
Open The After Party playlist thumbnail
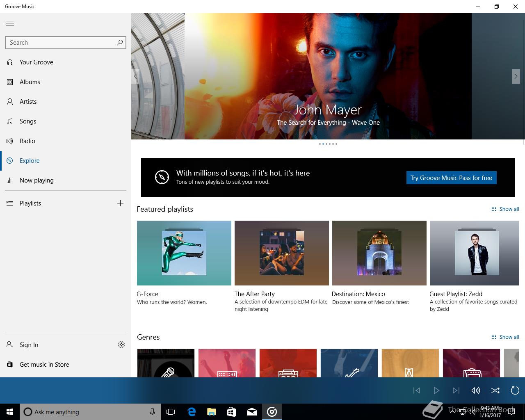[282, 253]
